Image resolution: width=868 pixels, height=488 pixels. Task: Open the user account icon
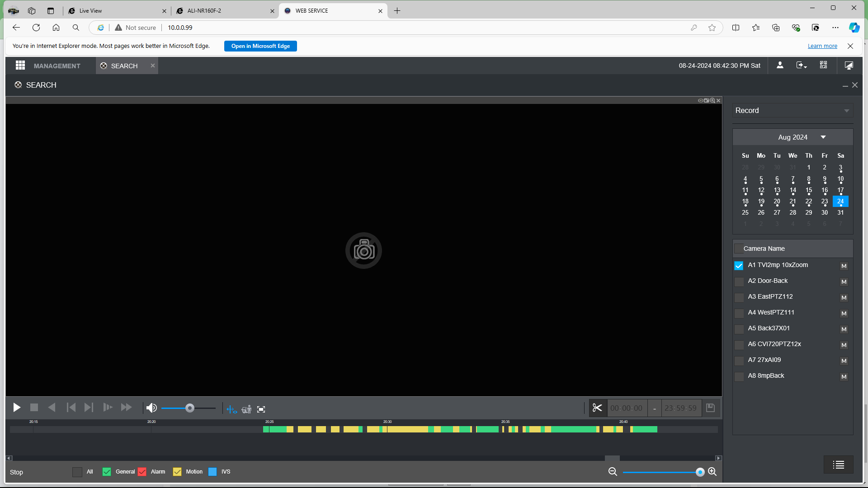pos(780,66)
